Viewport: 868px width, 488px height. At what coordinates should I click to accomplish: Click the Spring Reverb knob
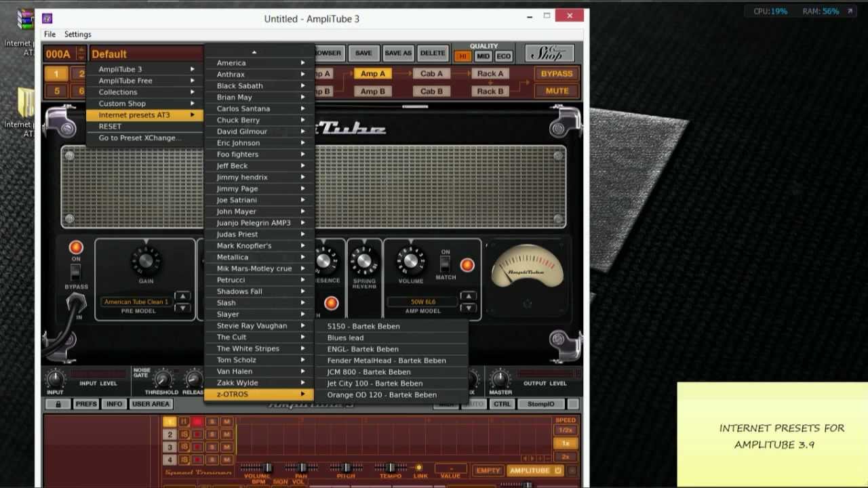(x=364, y=261)
